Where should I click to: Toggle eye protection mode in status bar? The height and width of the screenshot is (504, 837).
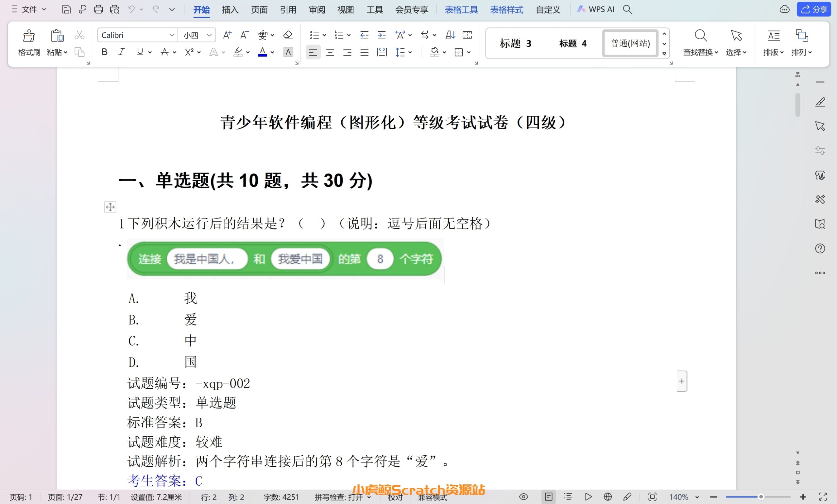[x=523, y=497]
